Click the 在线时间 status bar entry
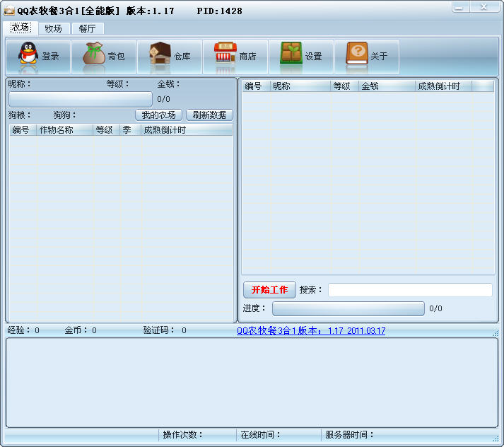Viewport: 504px width, 447px height. pyautogui.click(x=279, y=435)
